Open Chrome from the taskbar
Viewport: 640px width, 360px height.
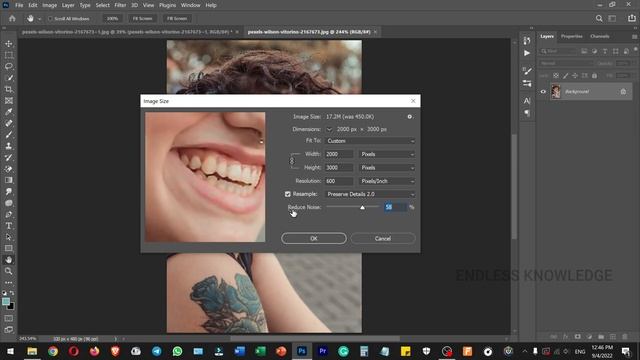tap(53, 351)
